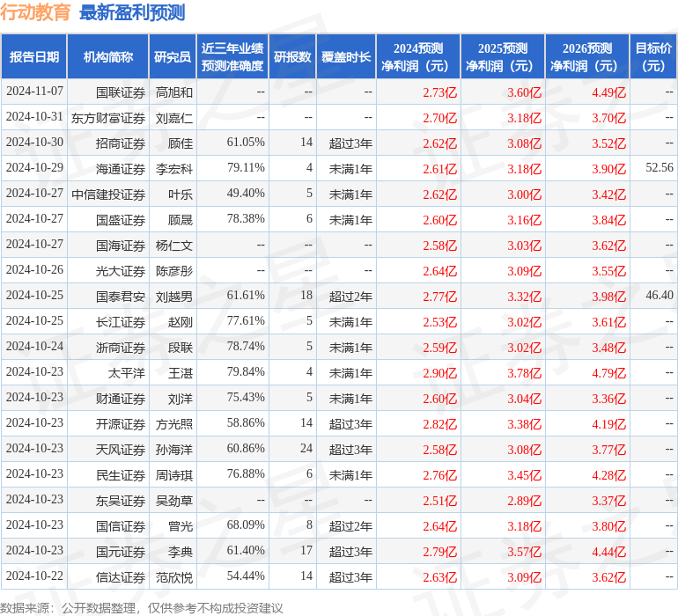Select the 研报数 column header

pos(292,56)
